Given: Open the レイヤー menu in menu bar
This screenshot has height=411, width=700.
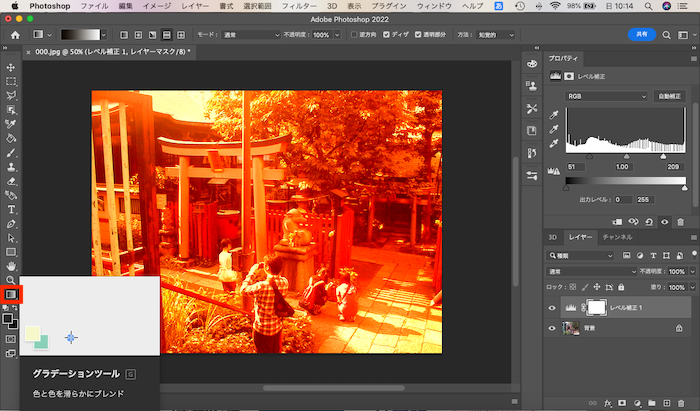Looking at the screenshot, I should tap(195, 6).
